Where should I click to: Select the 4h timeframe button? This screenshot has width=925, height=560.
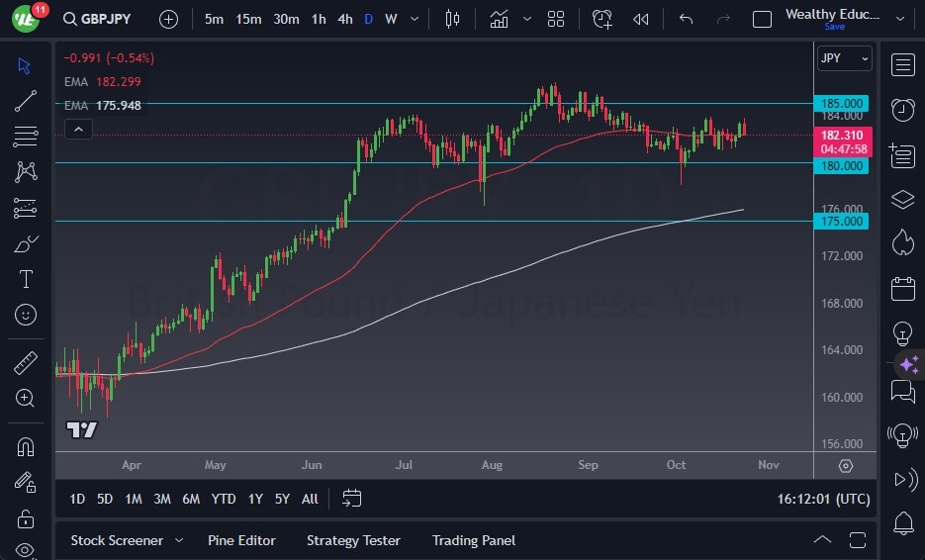point(344,19)
